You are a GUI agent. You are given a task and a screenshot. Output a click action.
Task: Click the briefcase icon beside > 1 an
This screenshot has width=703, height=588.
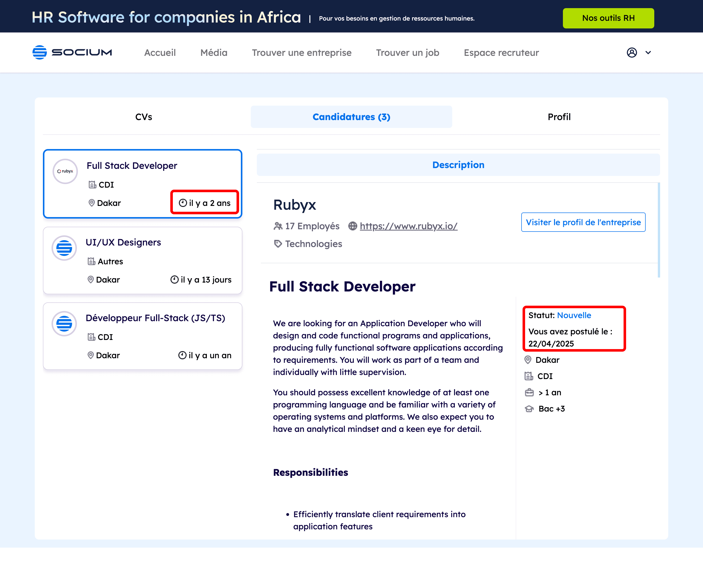(x=529, y=392)
